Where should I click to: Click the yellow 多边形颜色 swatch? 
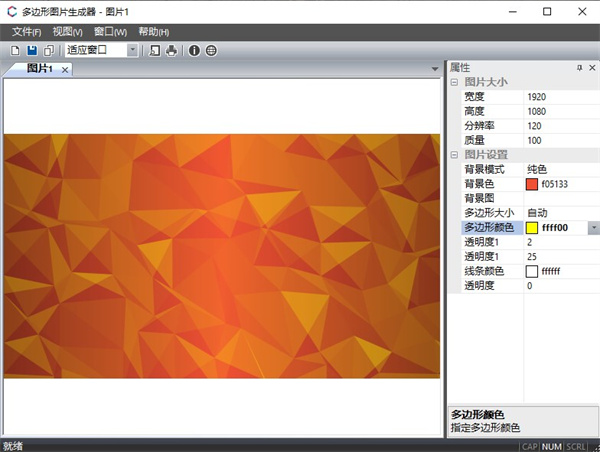pos(532,228)
